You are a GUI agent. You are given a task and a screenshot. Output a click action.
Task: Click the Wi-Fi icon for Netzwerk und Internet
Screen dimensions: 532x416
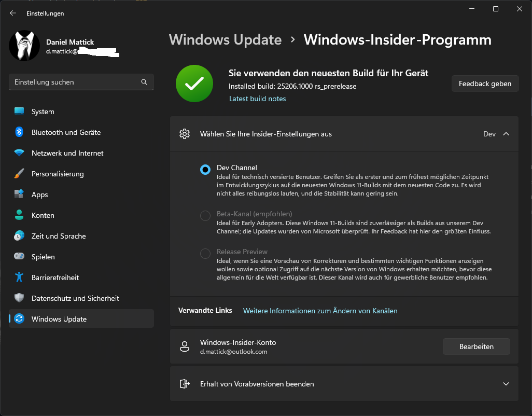(19, 152)
